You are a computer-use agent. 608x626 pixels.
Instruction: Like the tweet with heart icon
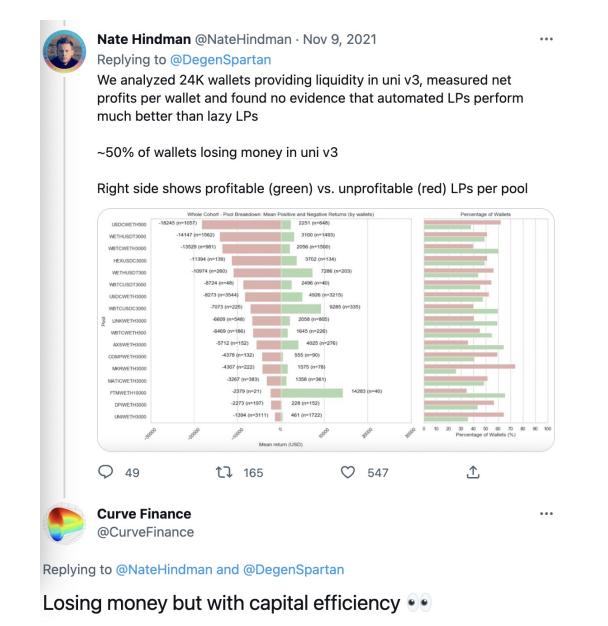tap(348, 472)
